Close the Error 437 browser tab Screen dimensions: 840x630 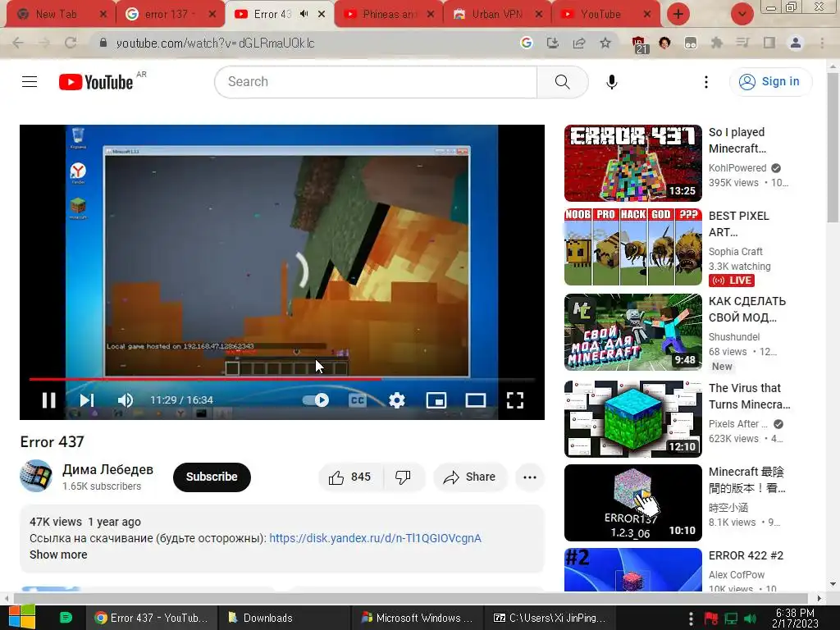point(322,15)
